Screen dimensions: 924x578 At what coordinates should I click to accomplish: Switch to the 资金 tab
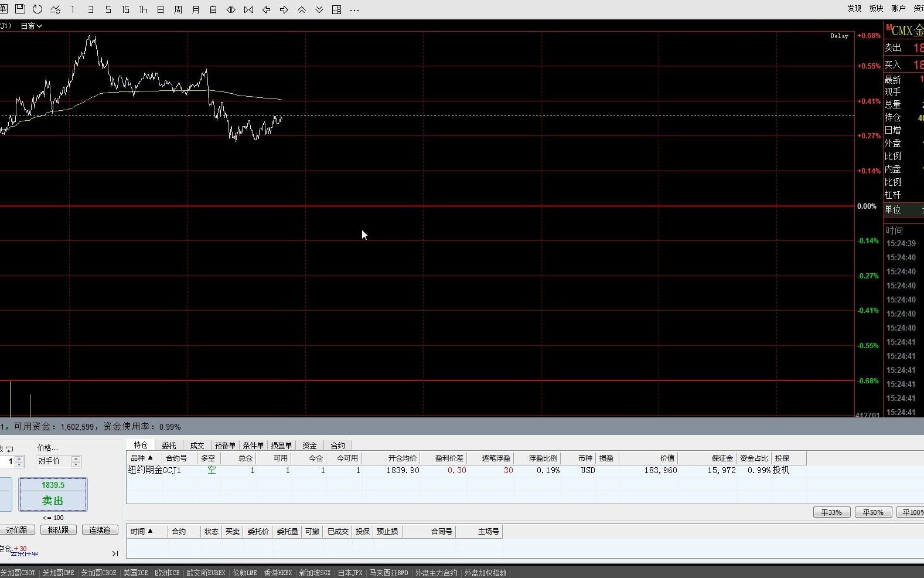point(309,446)
